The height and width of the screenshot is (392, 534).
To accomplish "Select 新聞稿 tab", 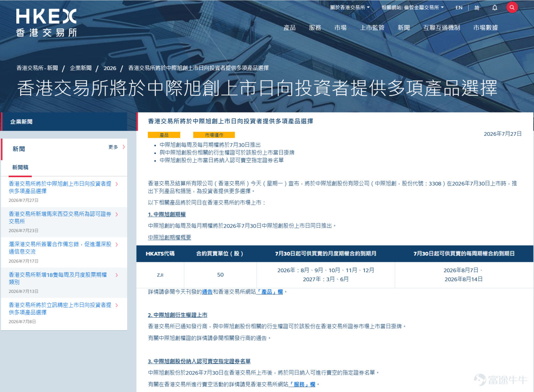I will [20, 167].
